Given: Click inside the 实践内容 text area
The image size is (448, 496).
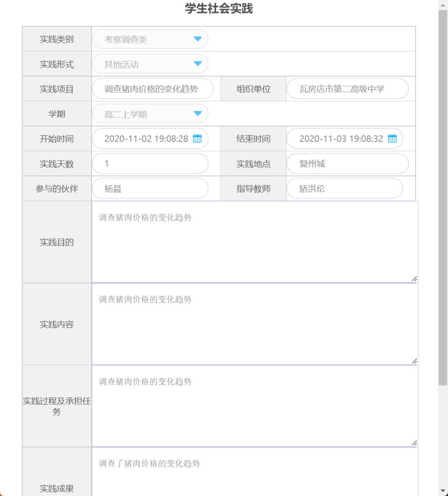Looking at the screenshot, I should pyautogui.click(x=254, y=324).
